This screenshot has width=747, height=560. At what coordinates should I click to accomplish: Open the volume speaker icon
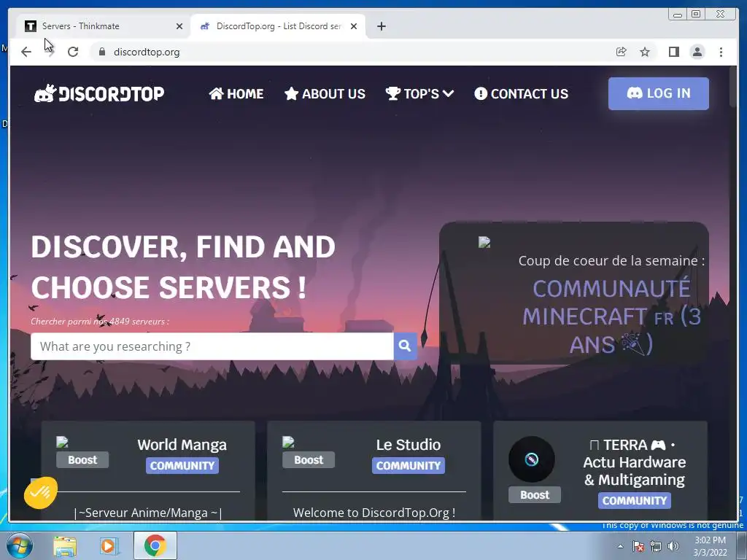673,546
